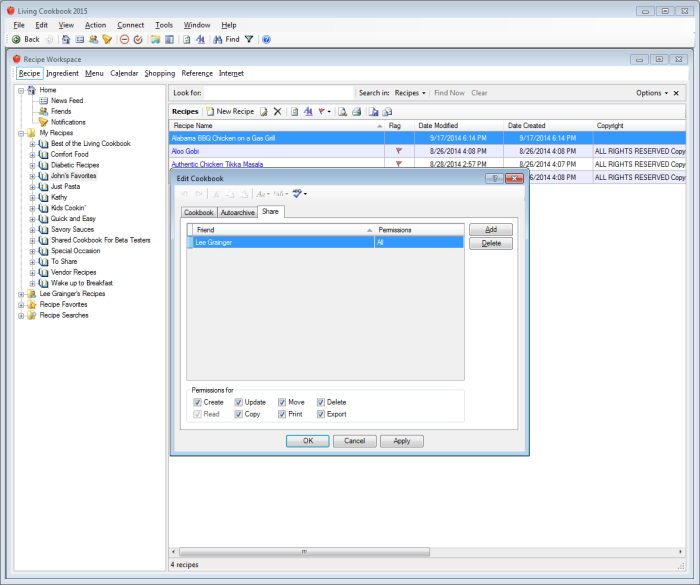Click the Add friend button
Viewport: 700px width, 585px height.
[x=491, y=230]
